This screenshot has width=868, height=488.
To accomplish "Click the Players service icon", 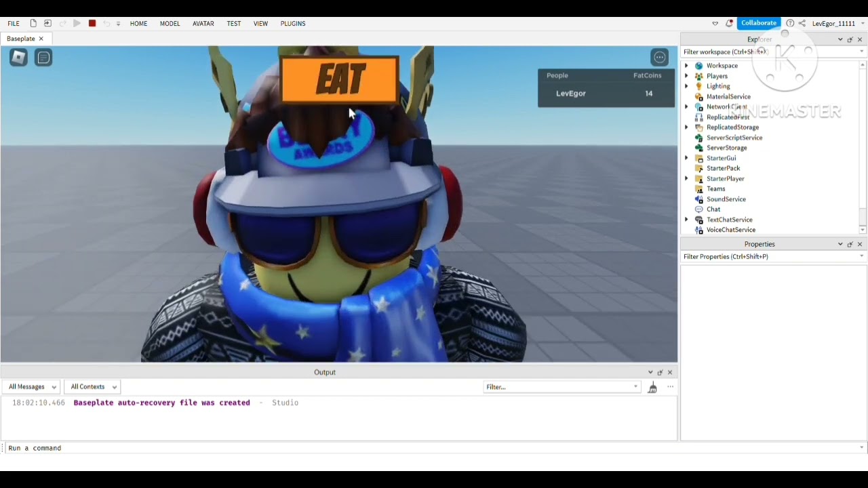I will pyautogui.click(x=699, y=76).
